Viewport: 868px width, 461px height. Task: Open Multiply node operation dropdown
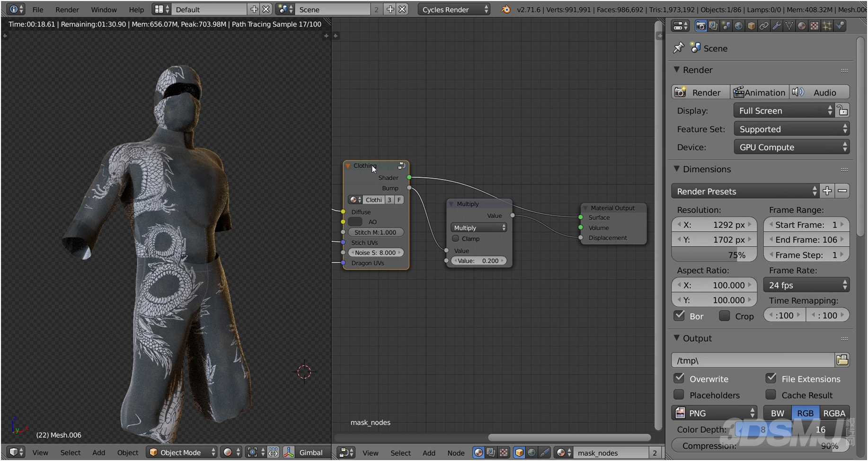pyautogui.click(x=479, y=228)
